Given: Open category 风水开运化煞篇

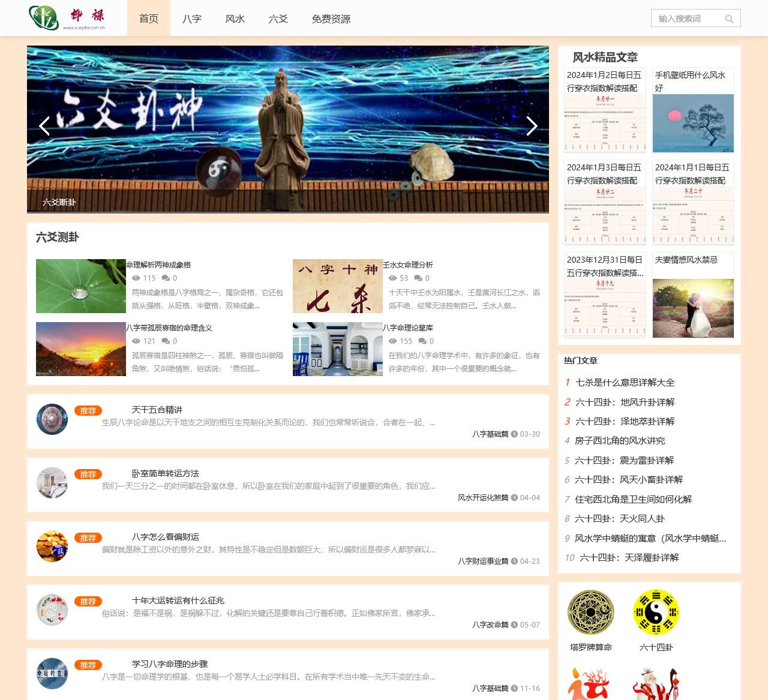Looking at the screenshot, I should 483,497.
